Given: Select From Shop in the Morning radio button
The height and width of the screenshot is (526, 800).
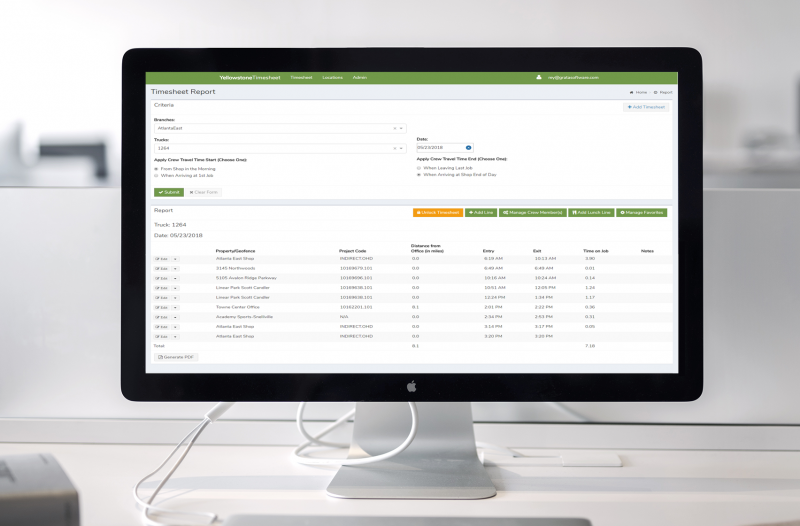Looking at the screenshot, I should (x=156, y=169).
